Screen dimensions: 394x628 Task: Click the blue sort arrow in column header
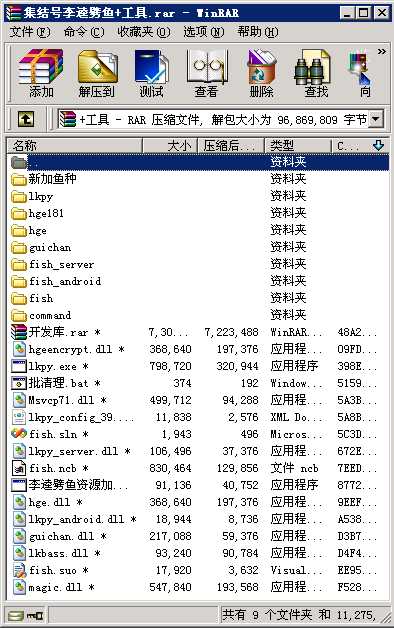pos(378,145)
